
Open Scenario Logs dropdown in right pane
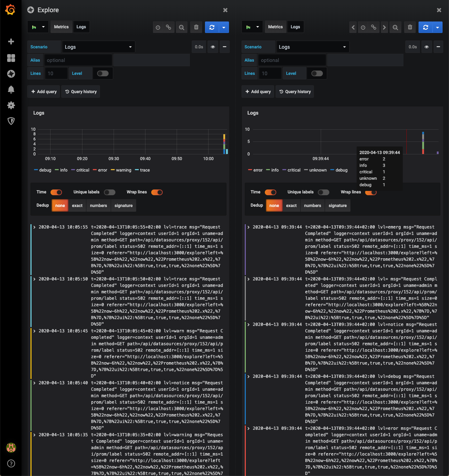[x=312, y=47]
